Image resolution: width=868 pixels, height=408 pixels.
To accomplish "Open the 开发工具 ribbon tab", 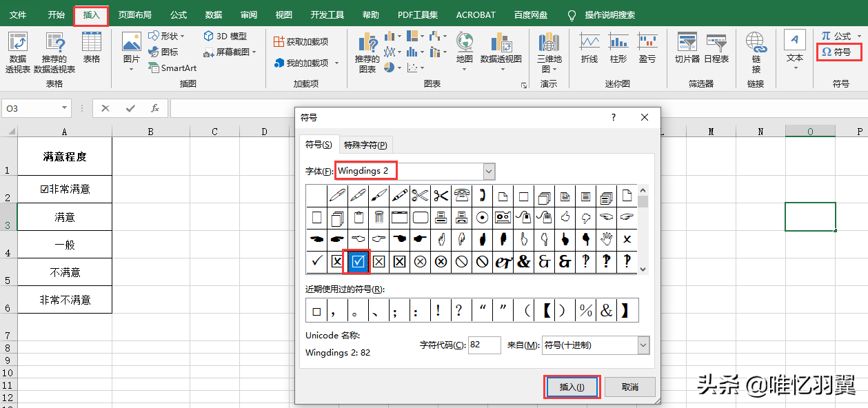I will coord(327,14).
